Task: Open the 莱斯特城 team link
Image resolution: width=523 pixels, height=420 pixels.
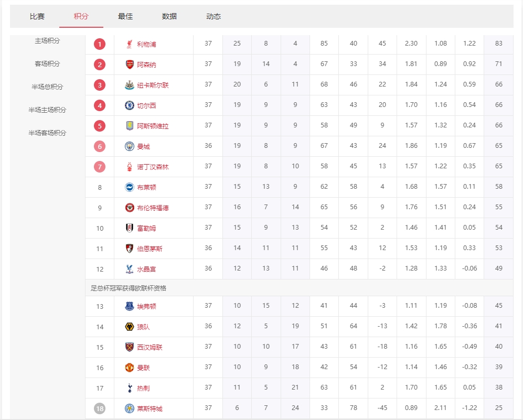Action: tap(150, 409)
